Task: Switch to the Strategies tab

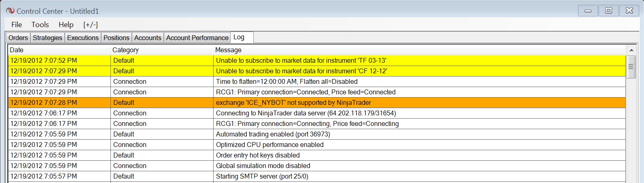Action: pyautogui.click(x=47, y=38)
